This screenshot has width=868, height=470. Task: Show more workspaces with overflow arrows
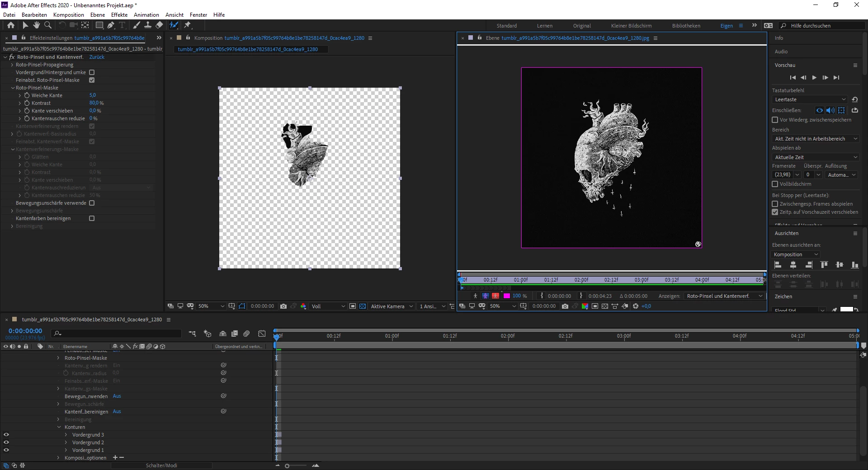click(755, 25)
